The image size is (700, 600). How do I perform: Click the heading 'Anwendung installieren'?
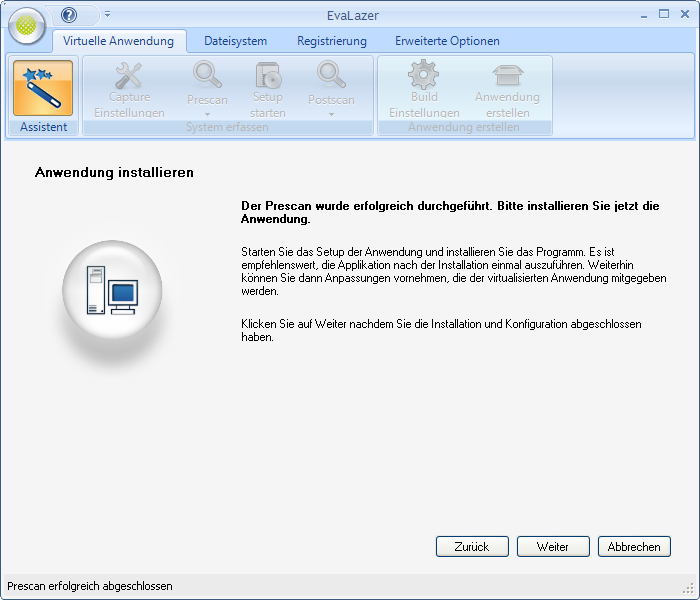pos(114,172)
